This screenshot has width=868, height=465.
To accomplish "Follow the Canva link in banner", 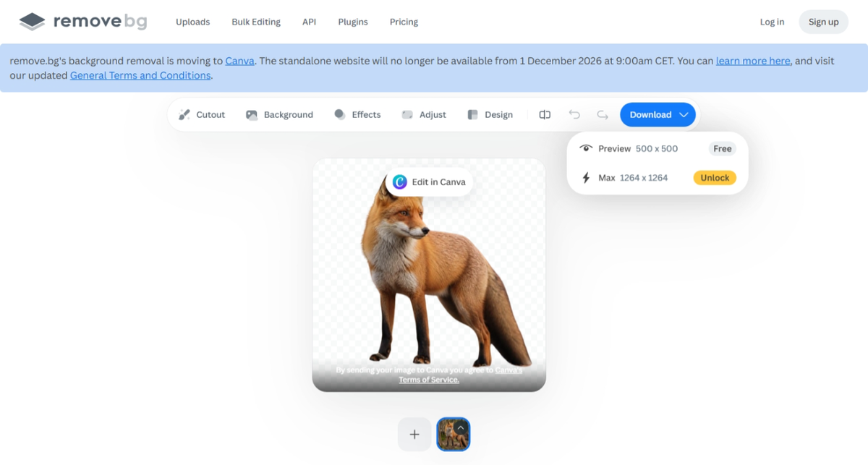I will pos(239,61).
